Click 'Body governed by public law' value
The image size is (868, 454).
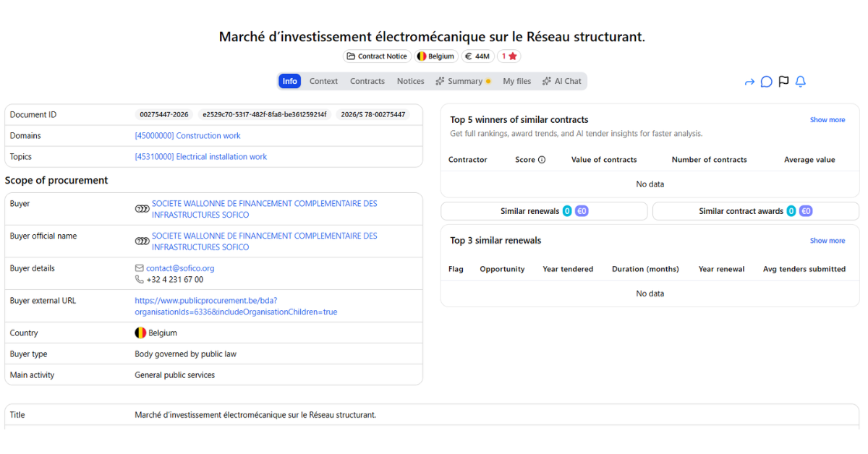tap(185, 354)
